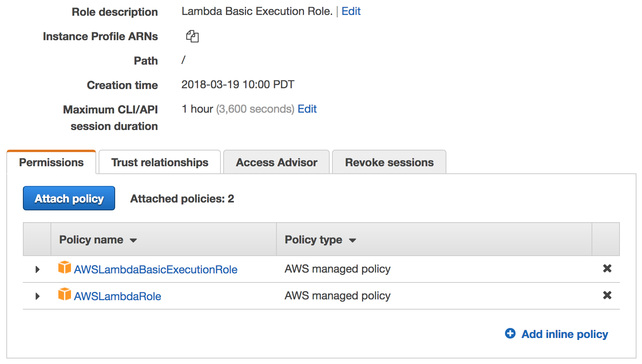Open the Access Advisor tab
Viewport: 642px width, 364px height.
[x=276, y=162]
